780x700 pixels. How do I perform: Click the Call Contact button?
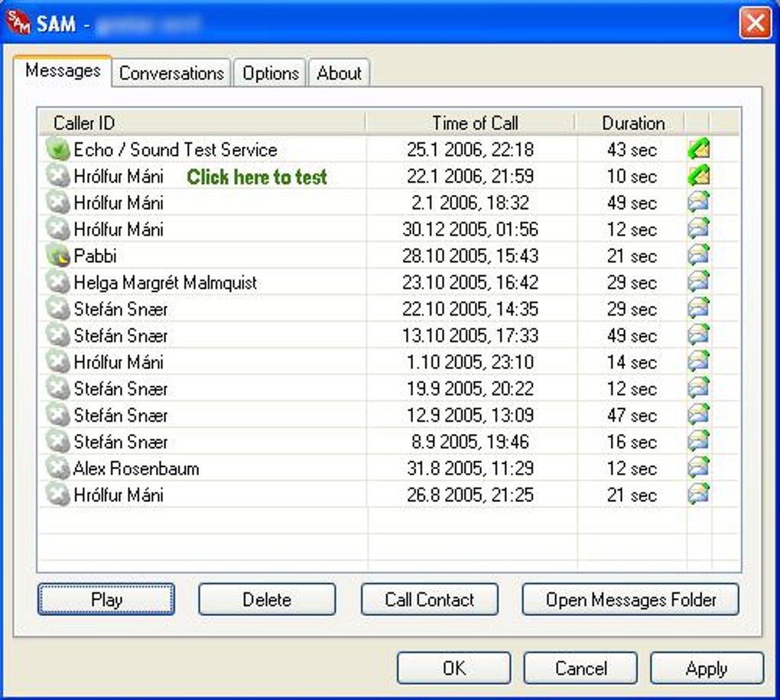[x=430, y=600]
